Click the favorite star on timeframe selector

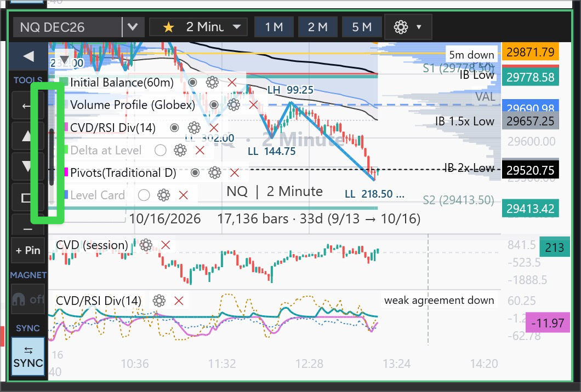[169, 27]
